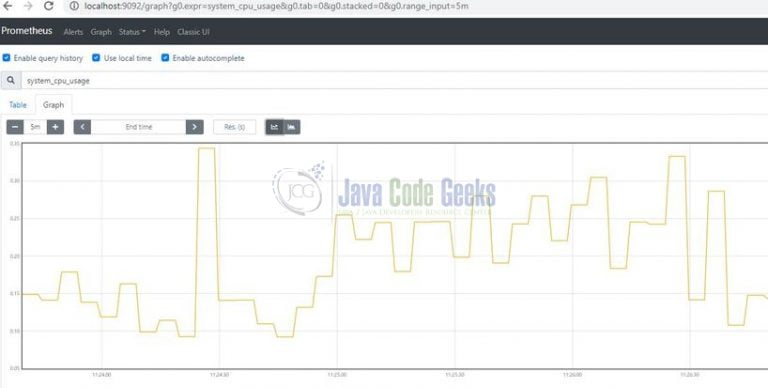
Task: Expand the Status dropdown menu
Action: pyautogui.click(x=132, y=32)
